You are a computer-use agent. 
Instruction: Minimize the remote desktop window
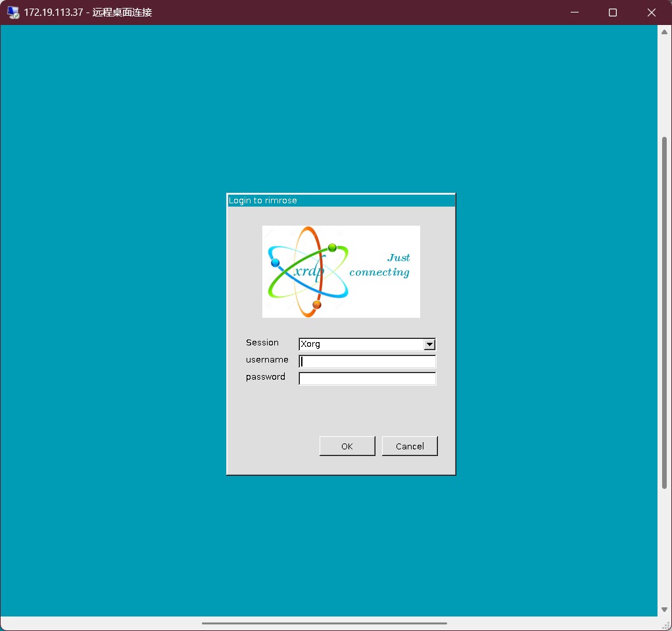click(x=575, y=13)
